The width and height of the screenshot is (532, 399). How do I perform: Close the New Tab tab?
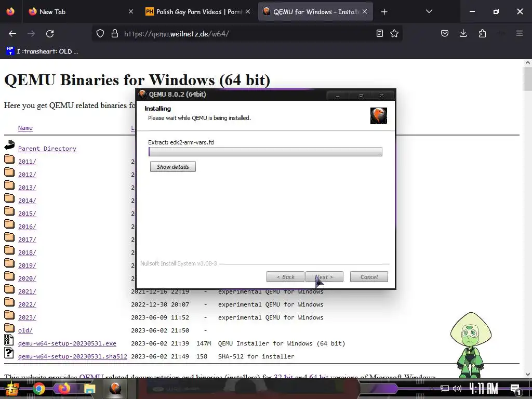(131, 11)
